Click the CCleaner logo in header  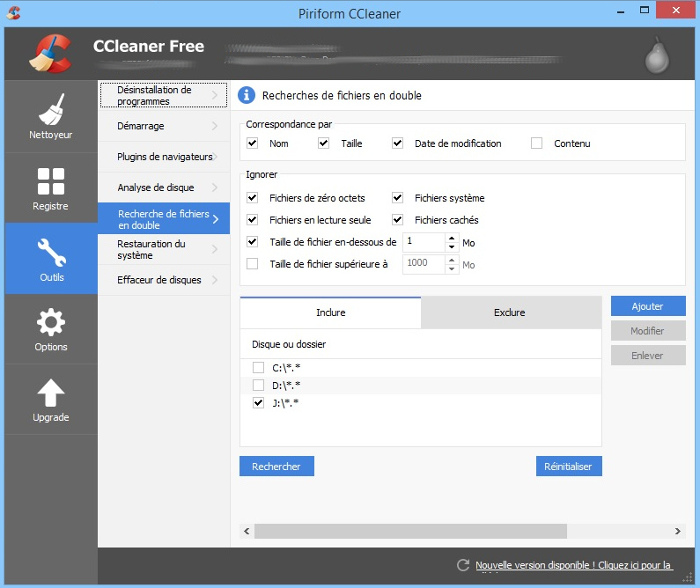pos(51,54)
